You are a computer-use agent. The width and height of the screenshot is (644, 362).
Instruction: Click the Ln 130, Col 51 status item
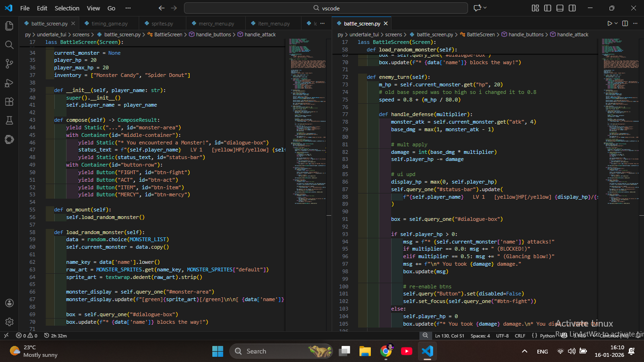(x=450, y=336)
